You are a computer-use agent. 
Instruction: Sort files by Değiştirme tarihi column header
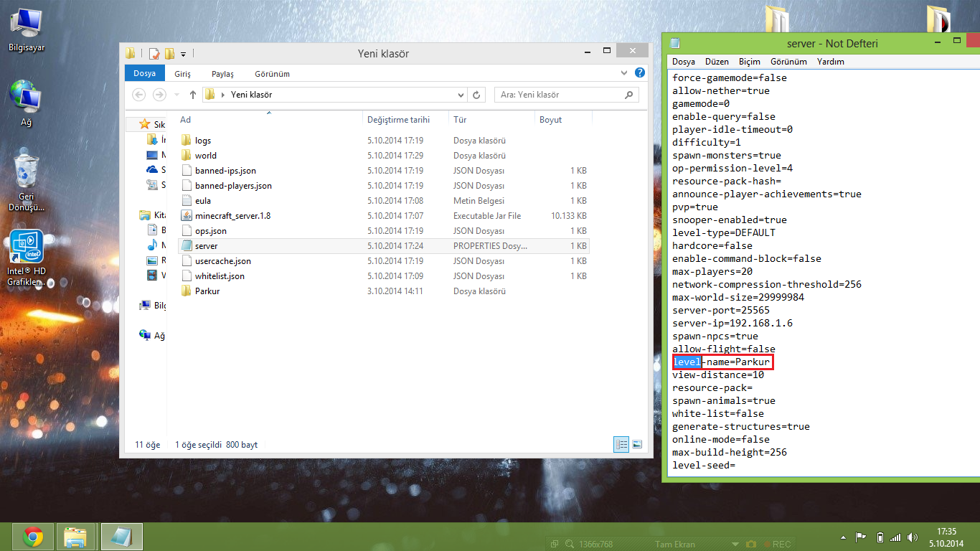tap(405, 120)
